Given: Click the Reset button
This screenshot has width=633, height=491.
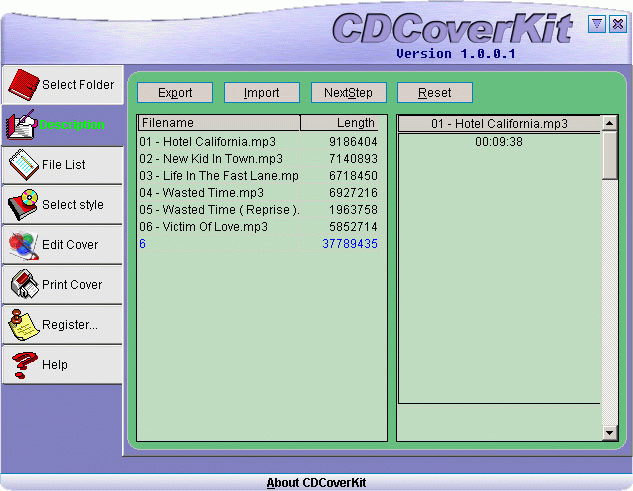Looking at the screenshot, I should coord(435,93).
